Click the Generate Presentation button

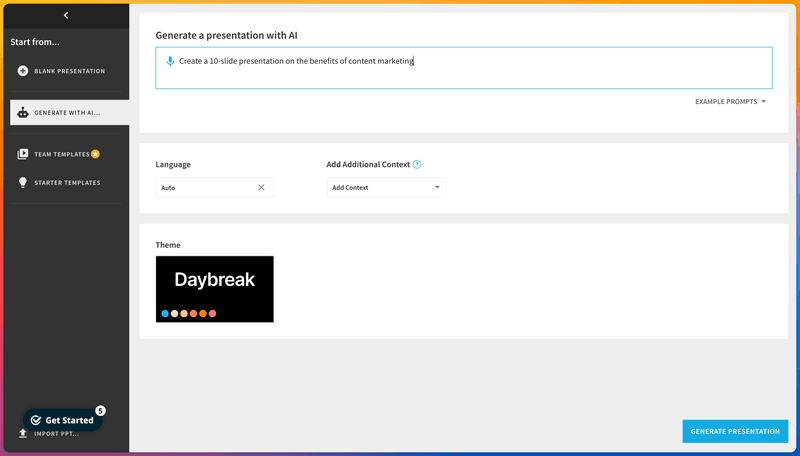coord(735,432)
